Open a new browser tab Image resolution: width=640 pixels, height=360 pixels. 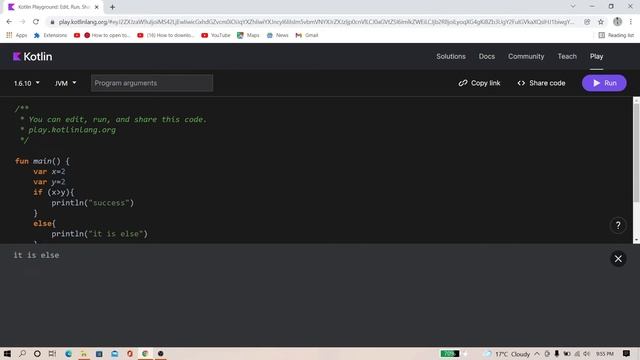click(112, 7)
